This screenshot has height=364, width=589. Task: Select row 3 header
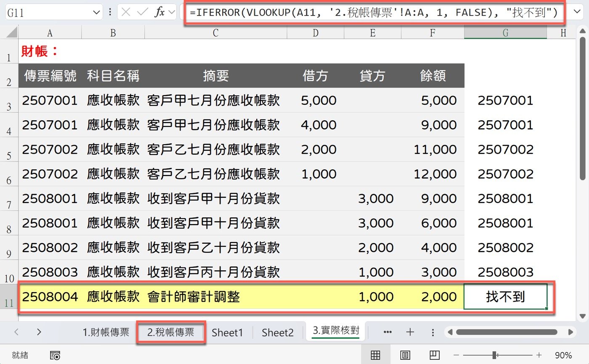[x=9, y=100]
